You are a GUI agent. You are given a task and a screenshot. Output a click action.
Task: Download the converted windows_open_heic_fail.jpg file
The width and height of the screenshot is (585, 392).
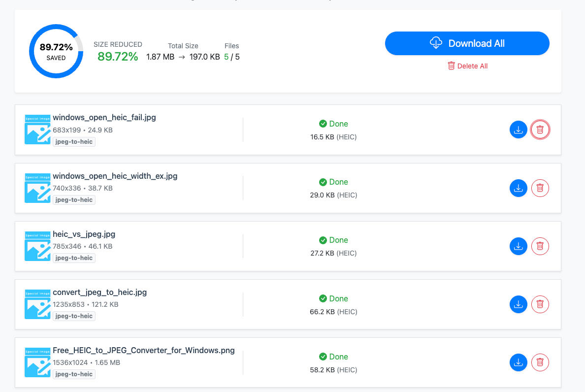click(518, 130)
